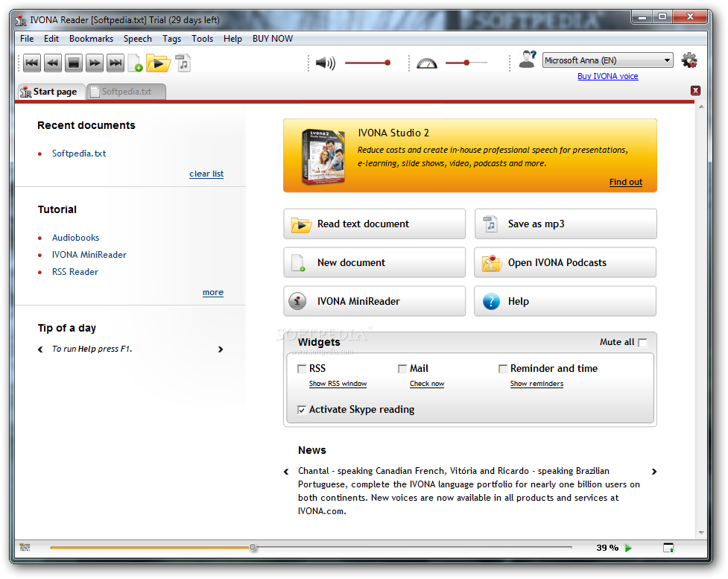Viewport: 728px width, 579px height.
Task: Open the file using the toolbar folder-play icon
Action: coord(158,63)
